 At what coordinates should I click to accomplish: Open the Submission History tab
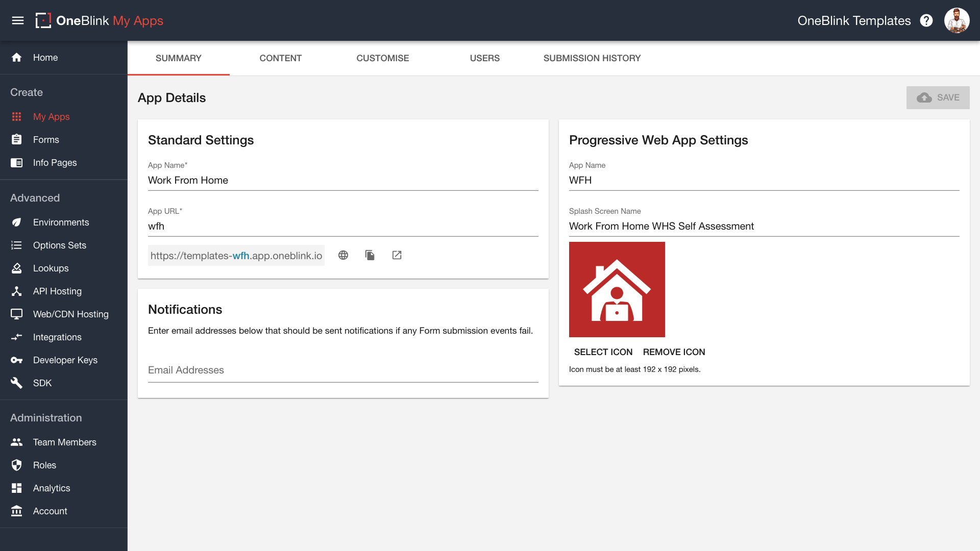point(592,58)
